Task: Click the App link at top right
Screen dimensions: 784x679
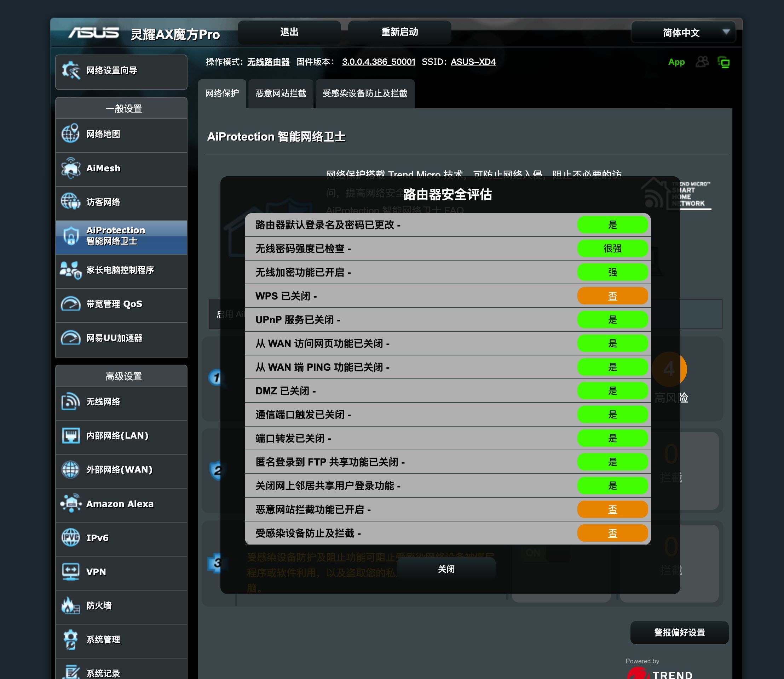Action: click(x=676, y=62)
